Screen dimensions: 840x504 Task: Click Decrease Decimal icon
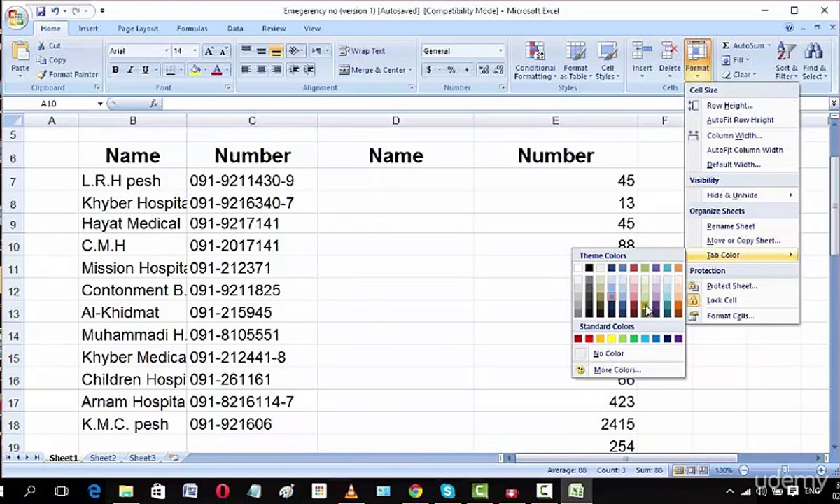(x=498, y=70)
